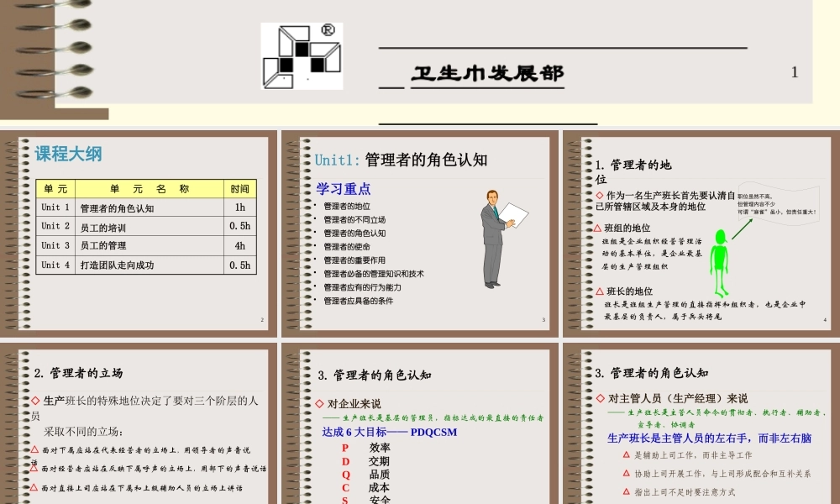Click the 达成 6 大目标 PDQCSM line
This screenshot has height=504, width=840.
(390, 433)
